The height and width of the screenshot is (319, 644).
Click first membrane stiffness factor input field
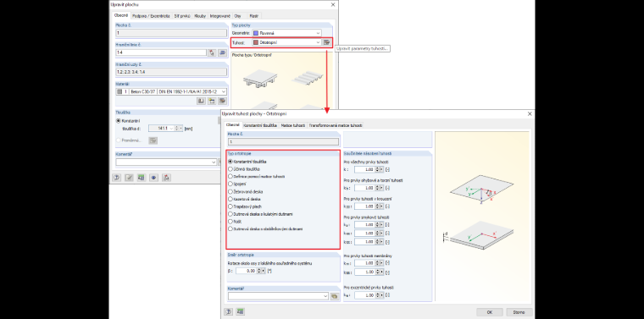coord(365,263)
